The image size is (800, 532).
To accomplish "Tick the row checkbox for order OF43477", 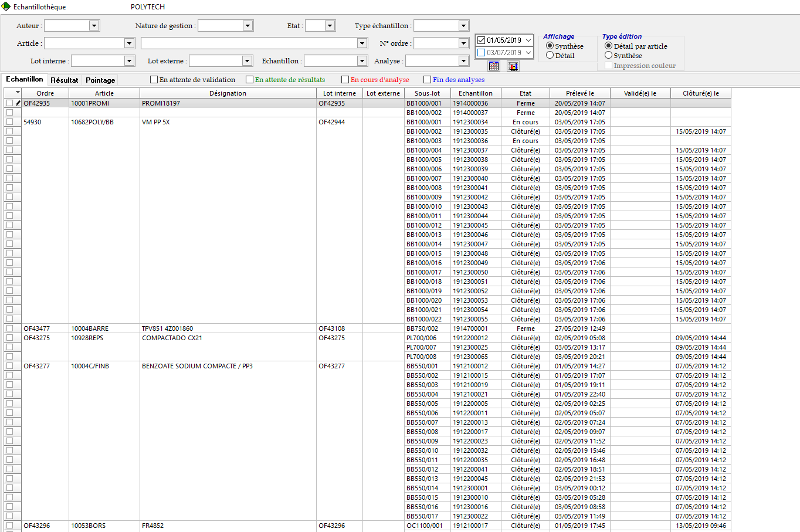I will 9,328.
